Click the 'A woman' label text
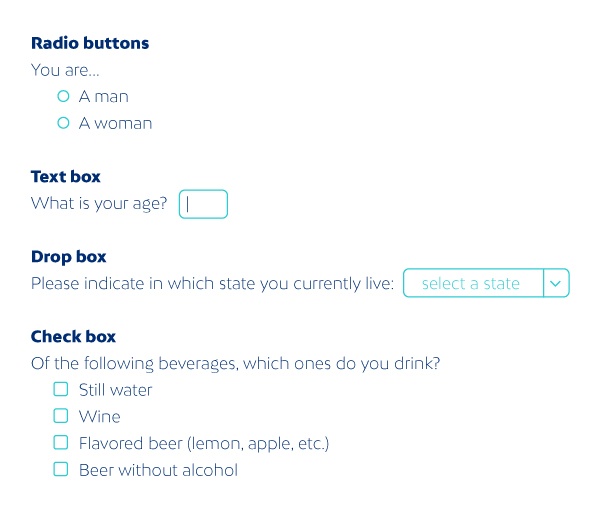Viewport: 600px width, 507px height. point(116,123)
